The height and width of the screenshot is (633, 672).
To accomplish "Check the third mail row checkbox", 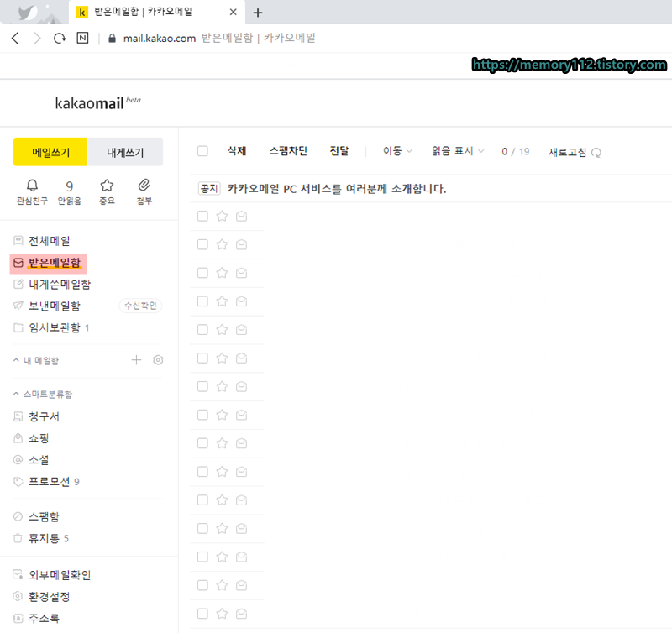I will (x=202, y=273).
